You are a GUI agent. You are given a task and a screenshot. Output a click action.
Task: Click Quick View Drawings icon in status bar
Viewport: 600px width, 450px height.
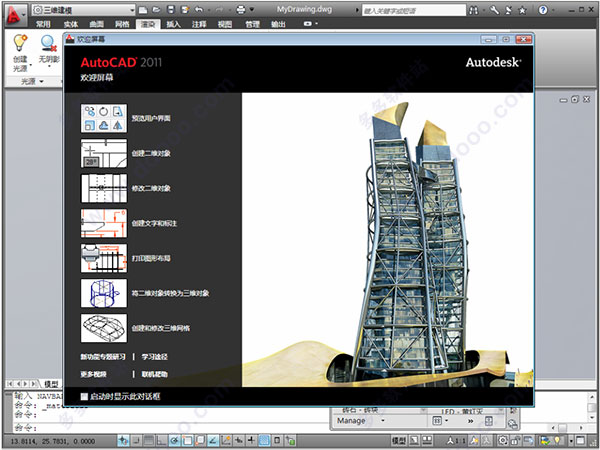coord(427,441)
